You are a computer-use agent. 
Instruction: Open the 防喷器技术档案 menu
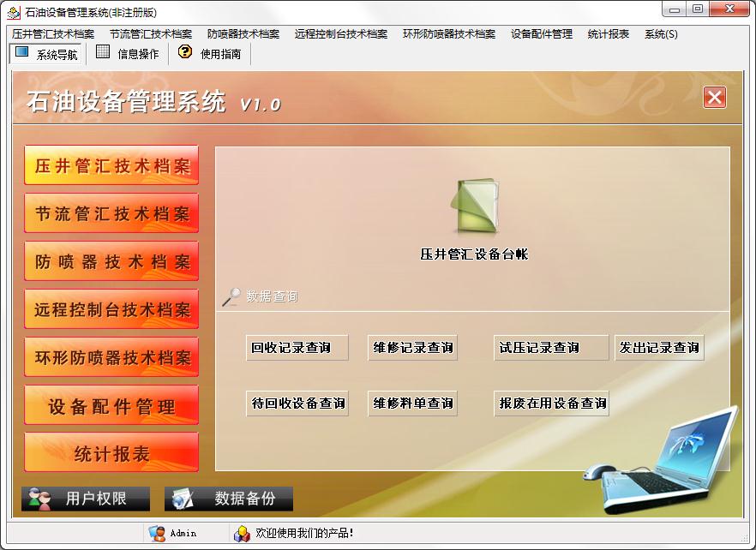(x=243, y=34)
